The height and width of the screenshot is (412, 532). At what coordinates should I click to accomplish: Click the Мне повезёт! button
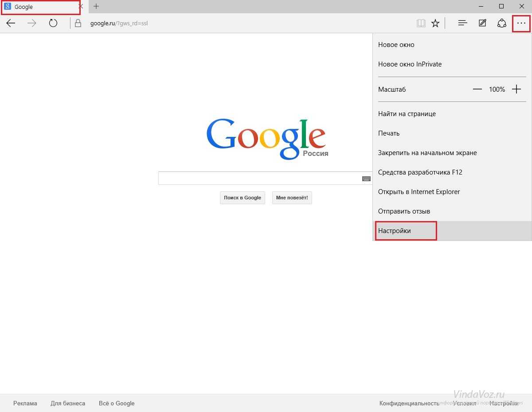pos(292,198)
